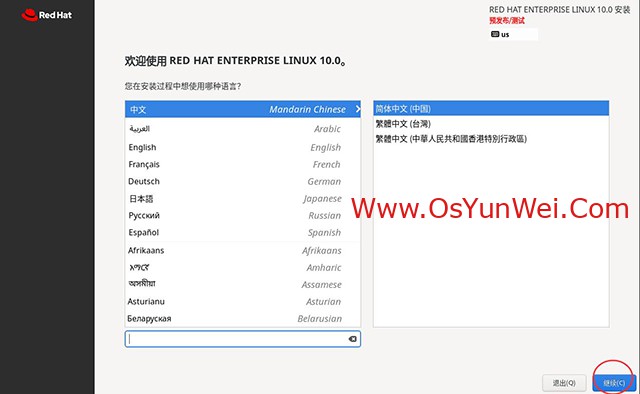This screenshot has height=394, width=640.
Task: Click the Red Hat logo
Action: (47, 15)
